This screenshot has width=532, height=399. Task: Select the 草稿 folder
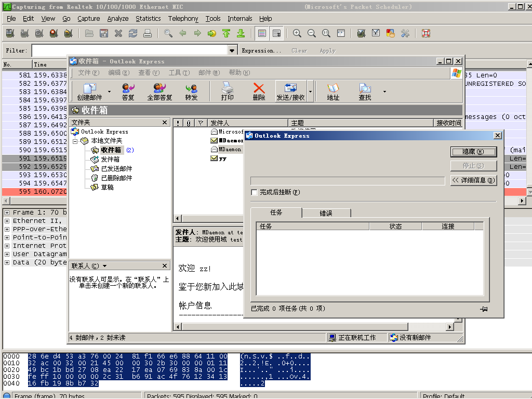tap(107, 187)
